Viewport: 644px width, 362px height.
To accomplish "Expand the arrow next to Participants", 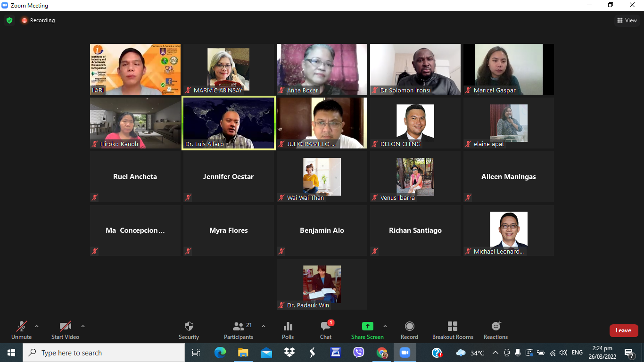I will 264,326.
